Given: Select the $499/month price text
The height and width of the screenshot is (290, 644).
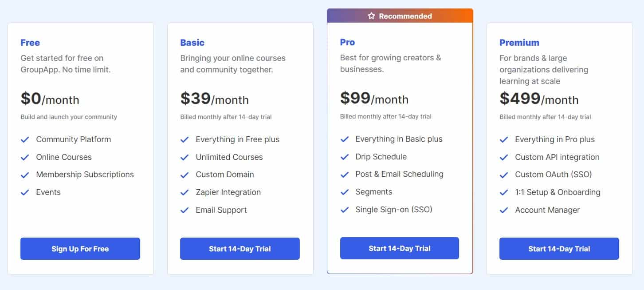Looking at the screenshot, I should pyautogui.click(x=539, y=99).
